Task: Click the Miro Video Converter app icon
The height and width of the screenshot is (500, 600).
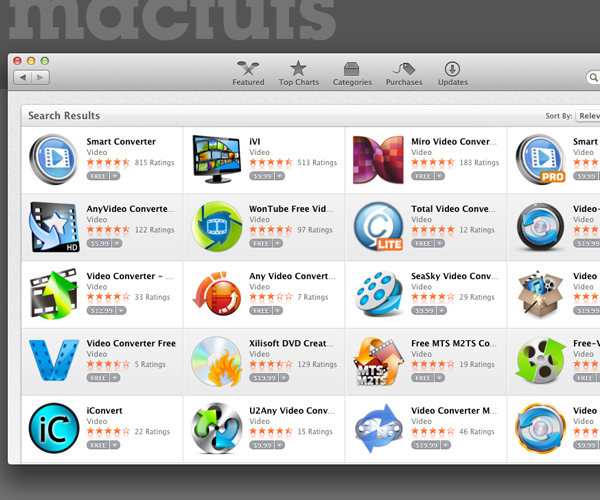Action: coord(378,160)
